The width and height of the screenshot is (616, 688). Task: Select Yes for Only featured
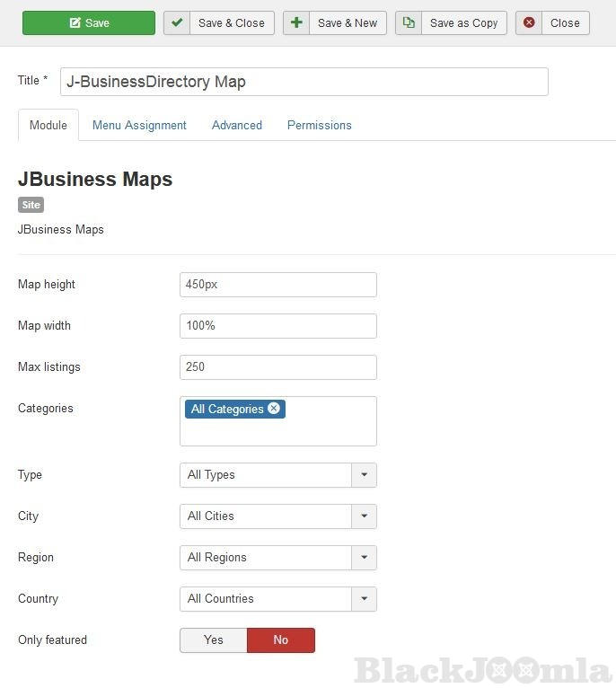click(214, 639)
